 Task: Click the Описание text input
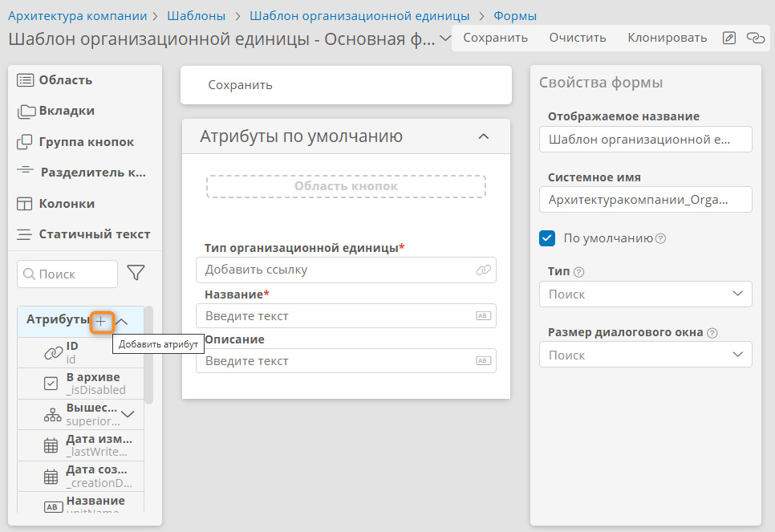346,361
